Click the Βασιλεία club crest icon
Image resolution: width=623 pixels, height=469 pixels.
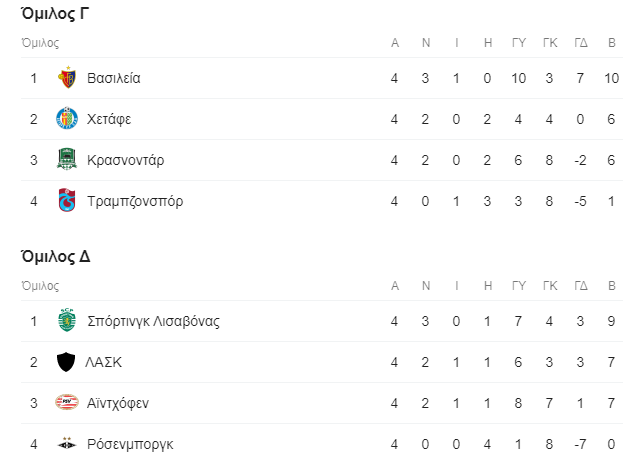[x=67, y=78]
